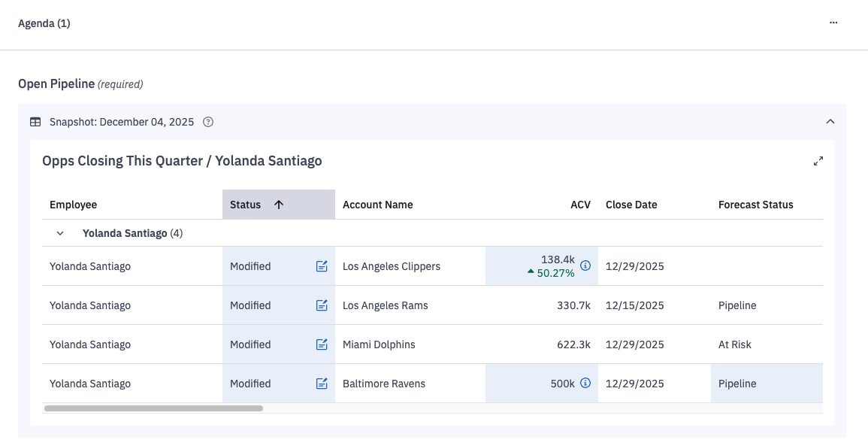The image size is (868, 446).
Task: Collapse the Yolanda Santiago group row
Action: 60,233
